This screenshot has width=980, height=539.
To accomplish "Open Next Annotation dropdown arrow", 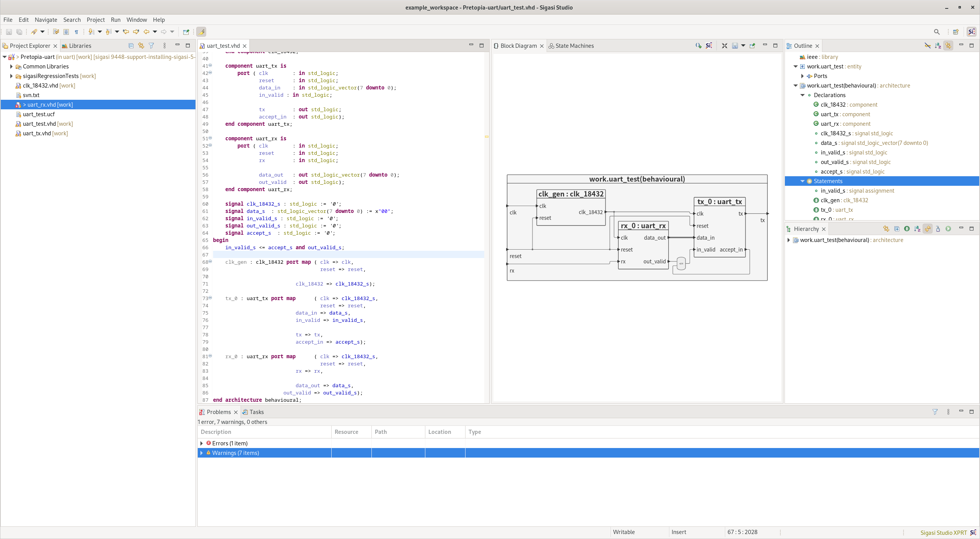I will coord(100,32).
